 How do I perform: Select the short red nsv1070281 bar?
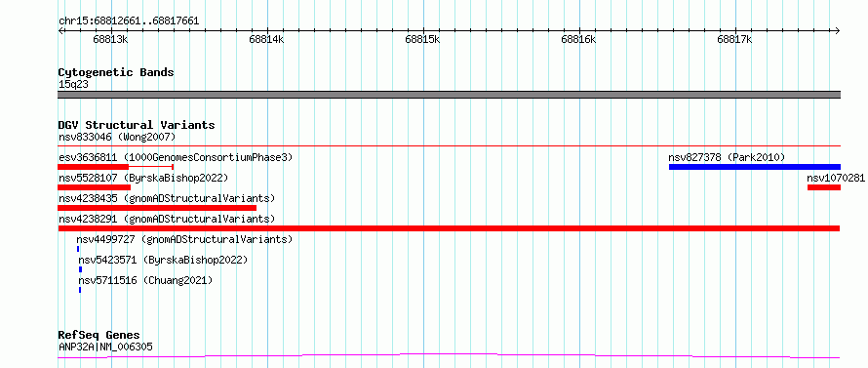point(824,187)
